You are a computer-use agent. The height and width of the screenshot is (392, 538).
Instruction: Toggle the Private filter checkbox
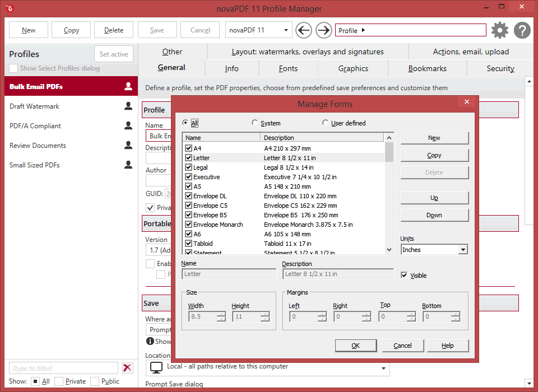pyautogui.click(x=59, y=381)
